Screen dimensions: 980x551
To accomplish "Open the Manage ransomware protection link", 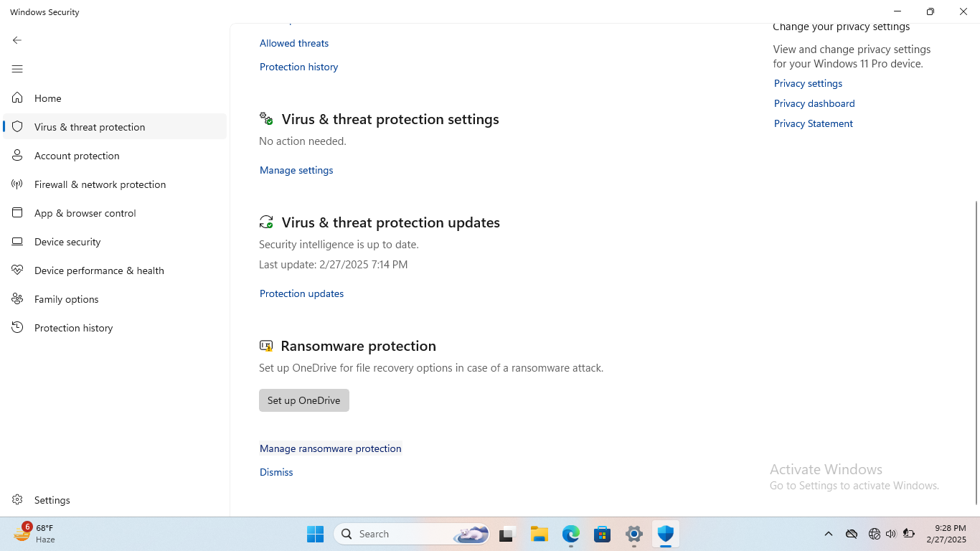I will click(330, 448).
